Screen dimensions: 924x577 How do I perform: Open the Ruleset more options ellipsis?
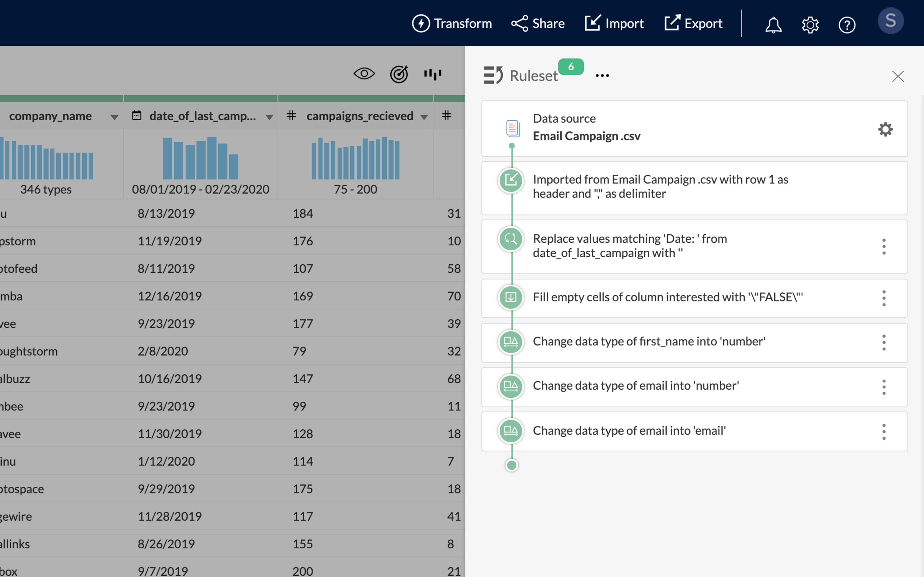(602, 76)
